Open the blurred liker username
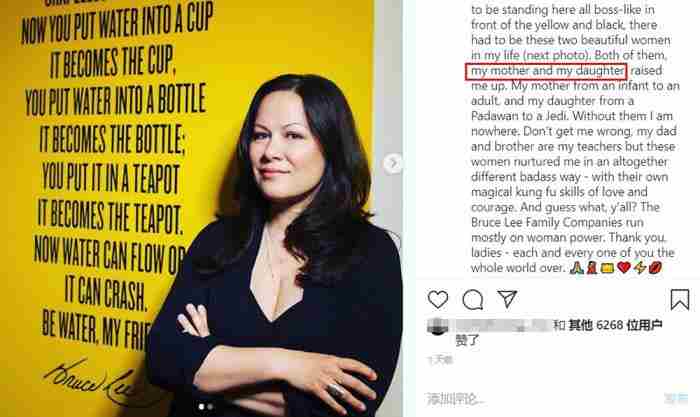Viewport: 700px width, 417px height. (500, 325)
